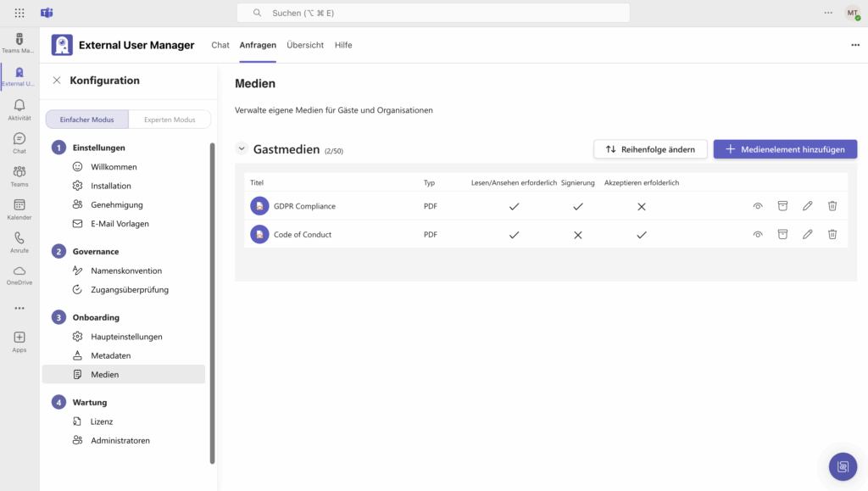Show more apps in the Teams sidebar
Screen dimensions: 868x491
point(19,308)
